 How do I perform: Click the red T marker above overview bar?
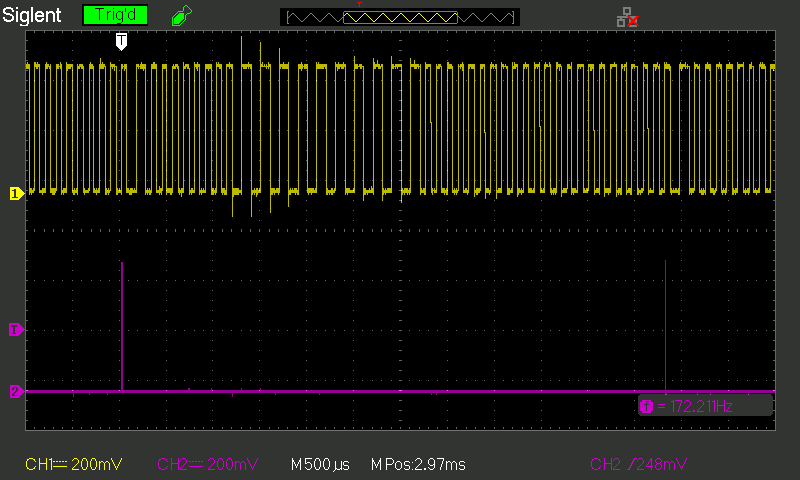pos(359,5)
